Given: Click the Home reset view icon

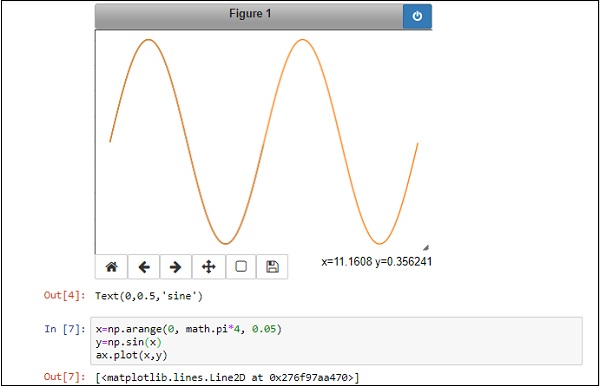Looking at the screenshot, I should 111,267.
